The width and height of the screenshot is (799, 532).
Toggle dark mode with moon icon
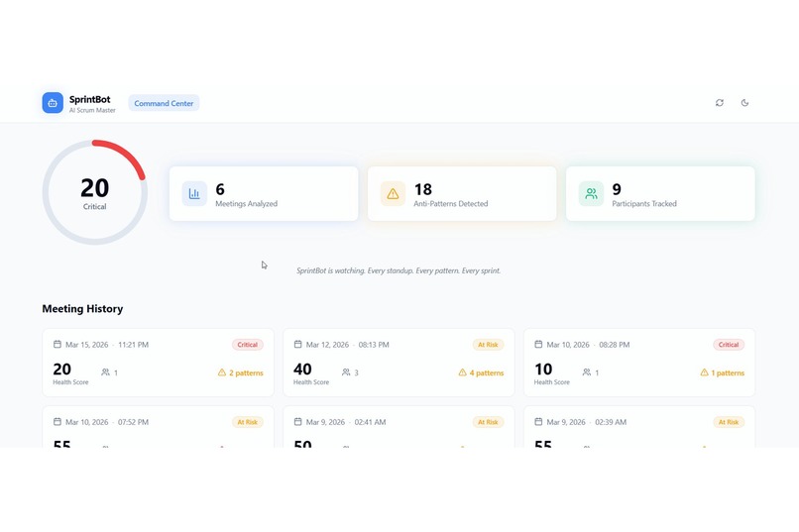744,103
